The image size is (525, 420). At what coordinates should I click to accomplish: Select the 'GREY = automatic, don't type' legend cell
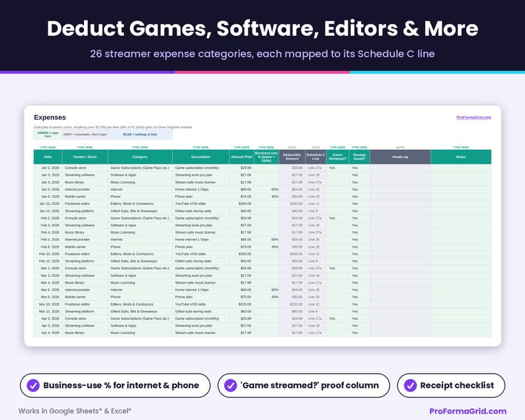coord(85,134)
